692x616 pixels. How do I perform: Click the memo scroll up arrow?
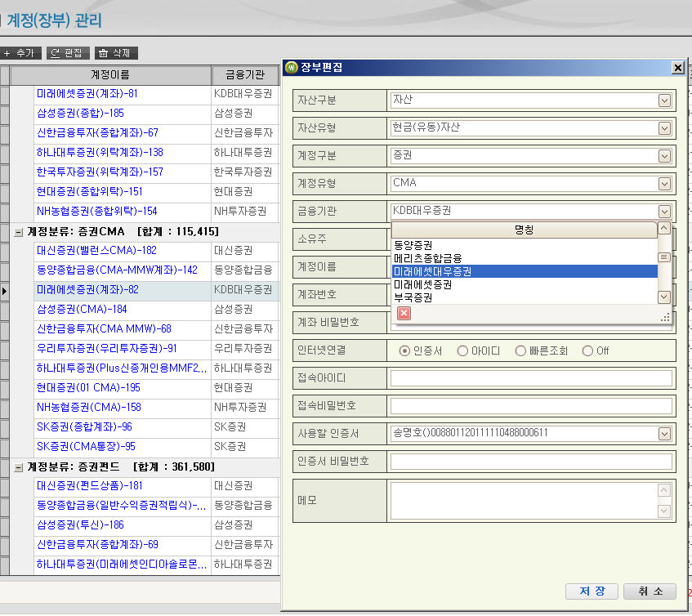pos(664,490)
